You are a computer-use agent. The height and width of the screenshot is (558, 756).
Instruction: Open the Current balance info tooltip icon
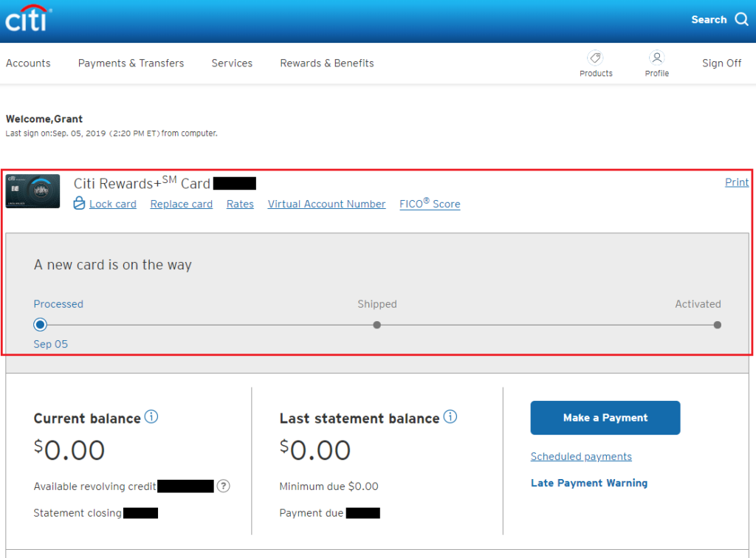coord(151,416)
